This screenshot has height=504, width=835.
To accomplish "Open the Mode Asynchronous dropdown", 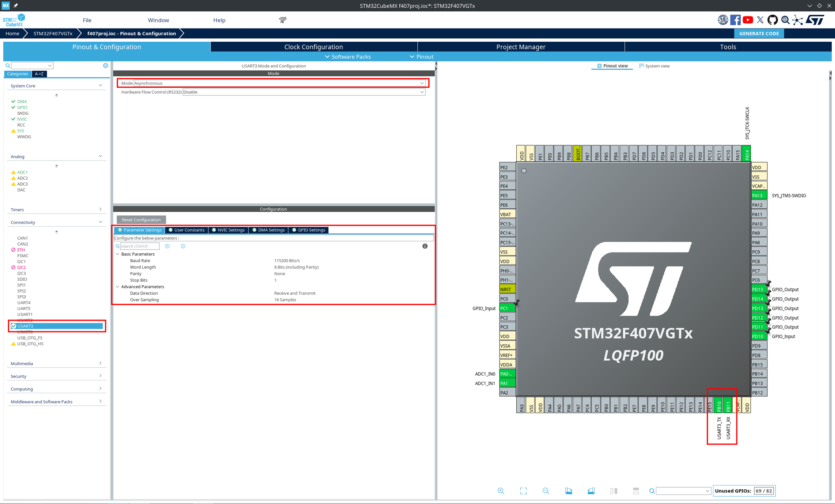I will coord(422,83).
